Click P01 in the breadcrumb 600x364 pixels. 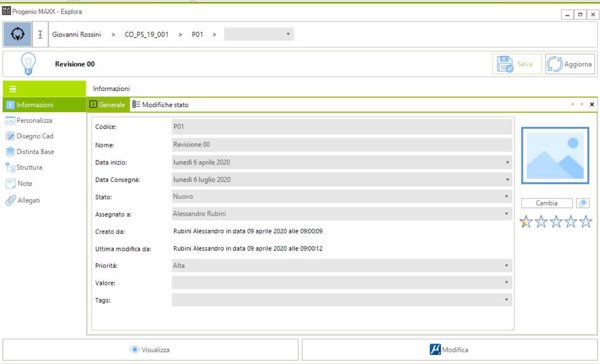click(x=197, y=34)
